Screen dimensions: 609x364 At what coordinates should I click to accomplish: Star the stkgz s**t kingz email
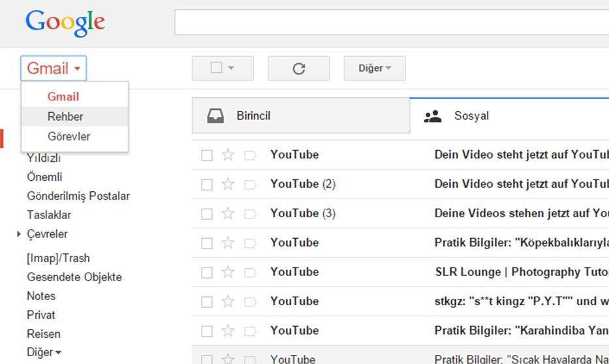click(x=228, y=301)
